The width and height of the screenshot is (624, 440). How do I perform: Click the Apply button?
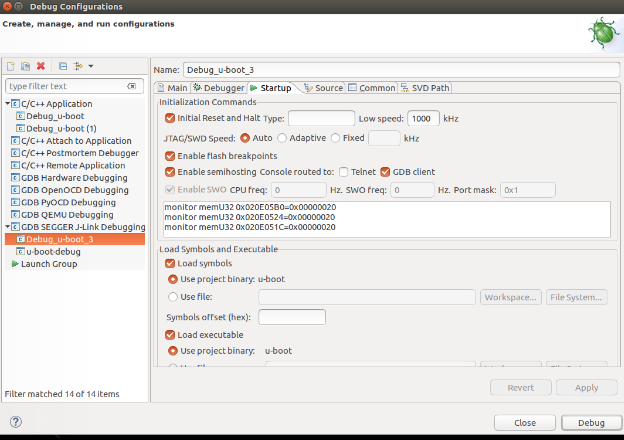[x=586, y=387]
